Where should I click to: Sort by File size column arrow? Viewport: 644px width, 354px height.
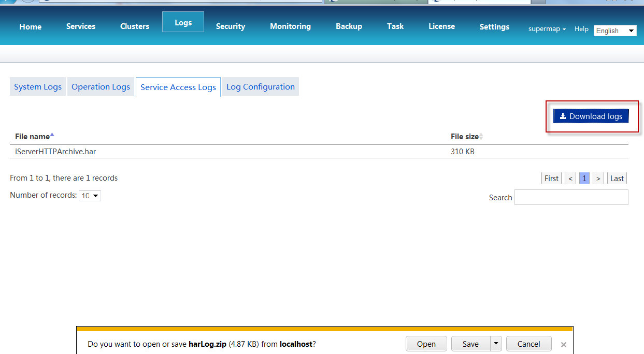click(481, 137)
